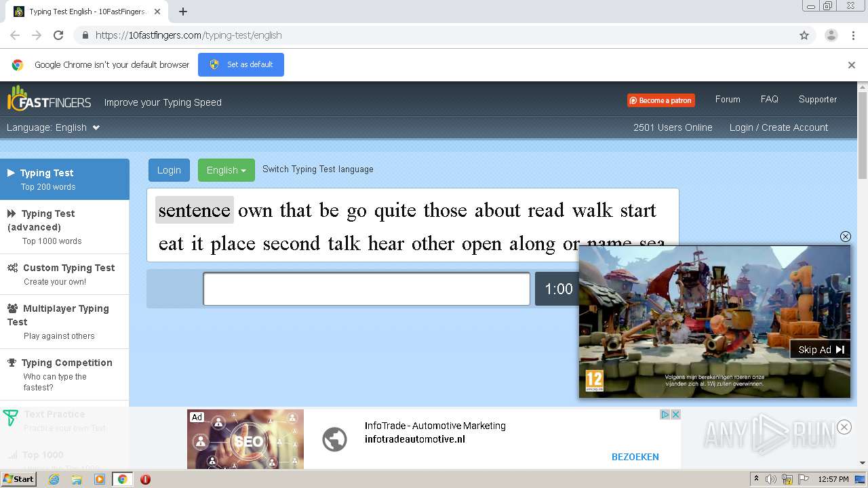Viewport: 868px width, 488px height.
Task: Open the Supporter page
Action: (x=818, y=99)
